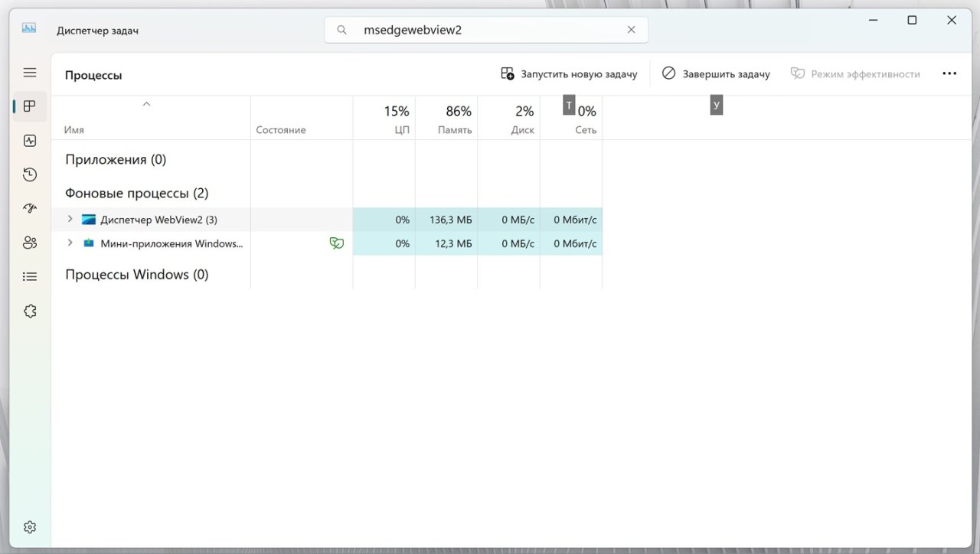Open the Details page from sidebar
The image size is (980, 554).
29,275
